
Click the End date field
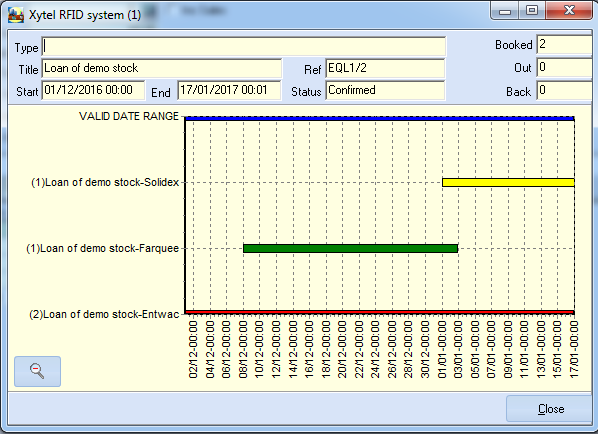click(x=229, y=90)
